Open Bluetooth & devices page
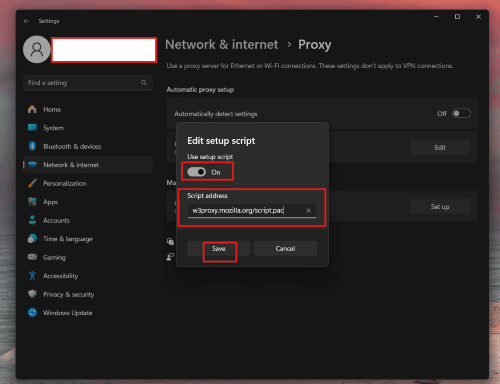The image size is (500, 384). (x=88, y=146)
